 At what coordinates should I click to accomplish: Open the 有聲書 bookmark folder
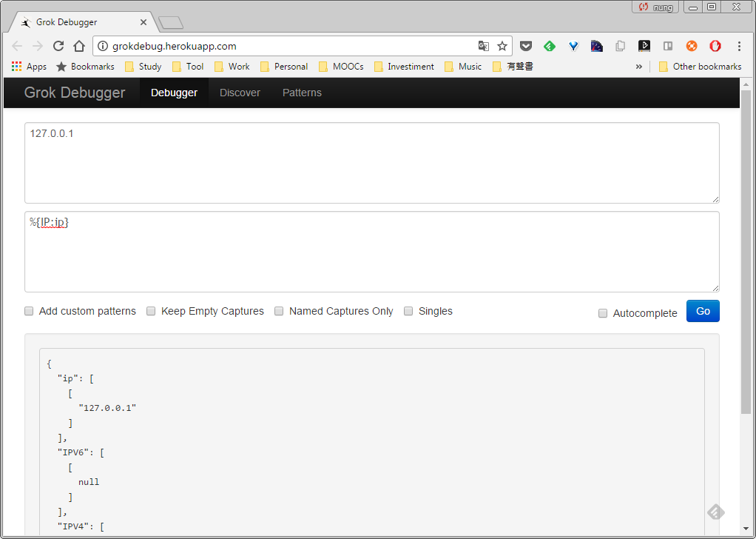[513, 67]
